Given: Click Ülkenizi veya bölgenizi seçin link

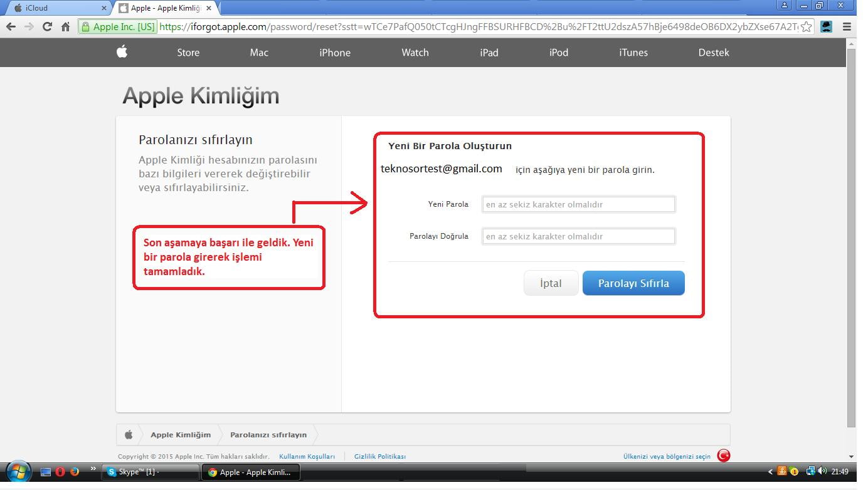Looking at the screenshot, I should (x=667, y=456).
